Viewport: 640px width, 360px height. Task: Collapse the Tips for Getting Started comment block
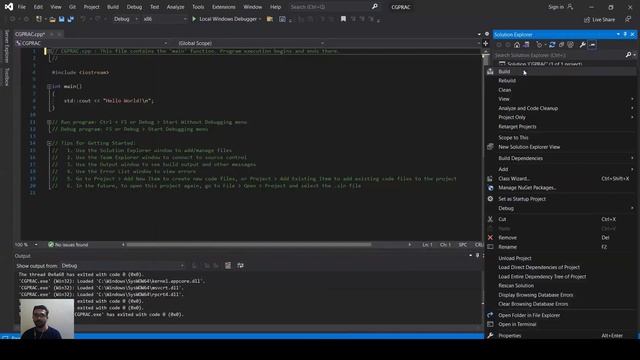49,143
